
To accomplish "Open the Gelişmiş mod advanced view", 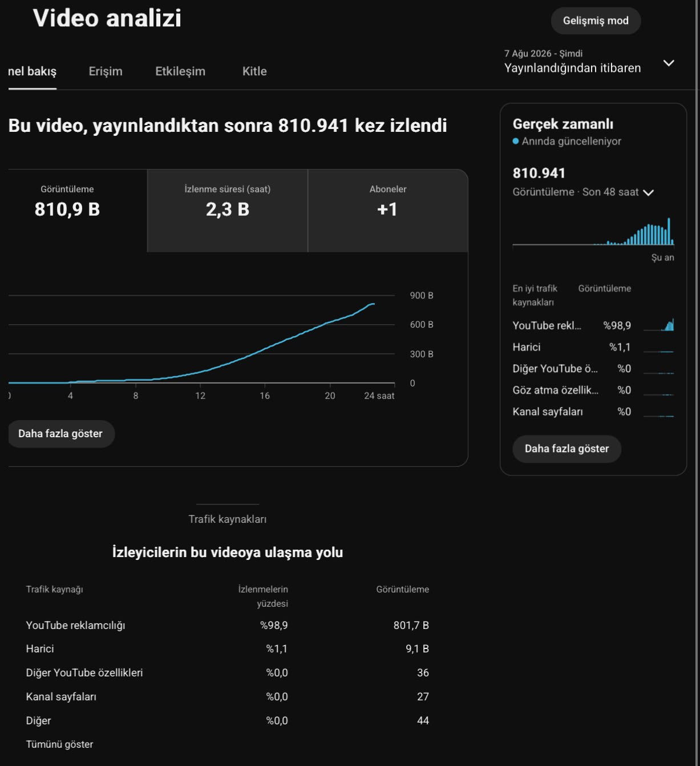I will 596,21.
